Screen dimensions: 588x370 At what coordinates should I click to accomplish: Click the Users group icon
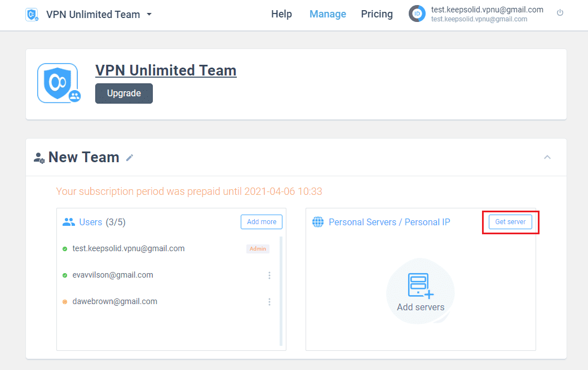(69, 222)
